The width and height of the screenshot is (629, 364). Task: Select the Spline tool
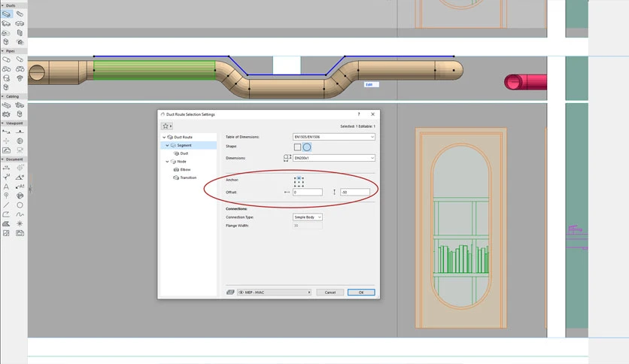click(x=20, y=214)
